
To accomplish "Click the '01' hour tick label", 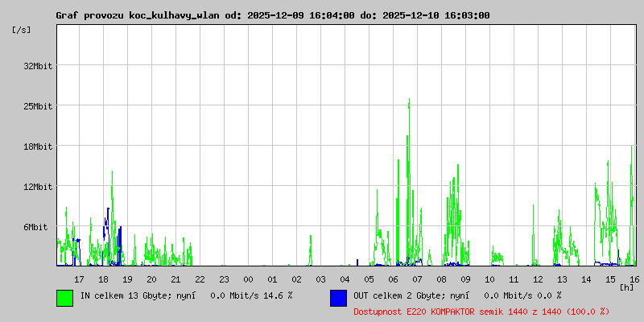I will (x=272, y=279).
